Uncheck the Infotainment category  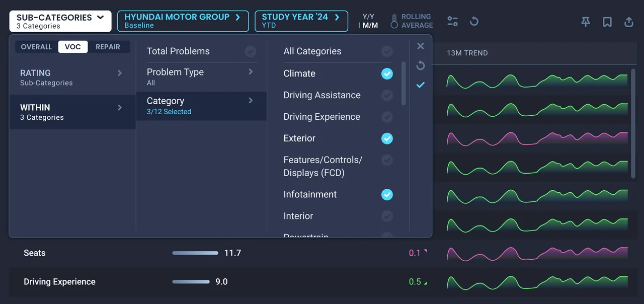(387, 195)
